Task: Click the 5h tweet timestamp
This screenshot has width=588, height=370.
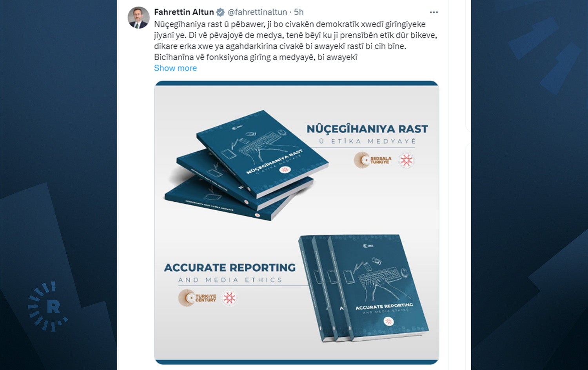Action: click(x=299, y=12)
